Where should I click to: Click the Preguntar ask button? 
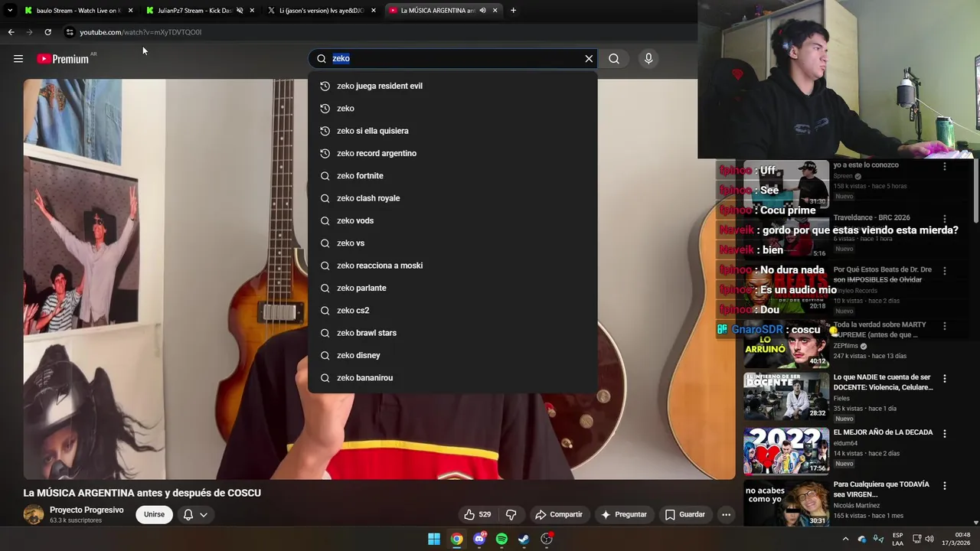tap(625, 514)
